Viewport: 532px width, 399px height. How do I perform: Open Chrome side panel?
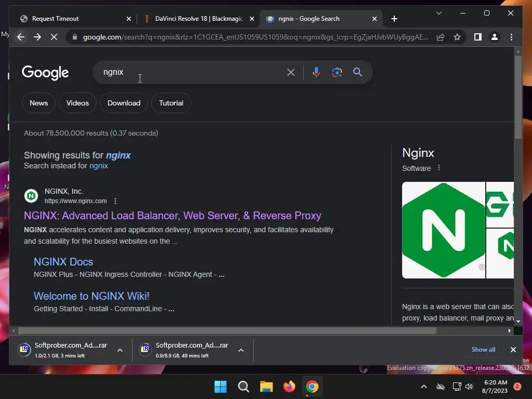478,37
